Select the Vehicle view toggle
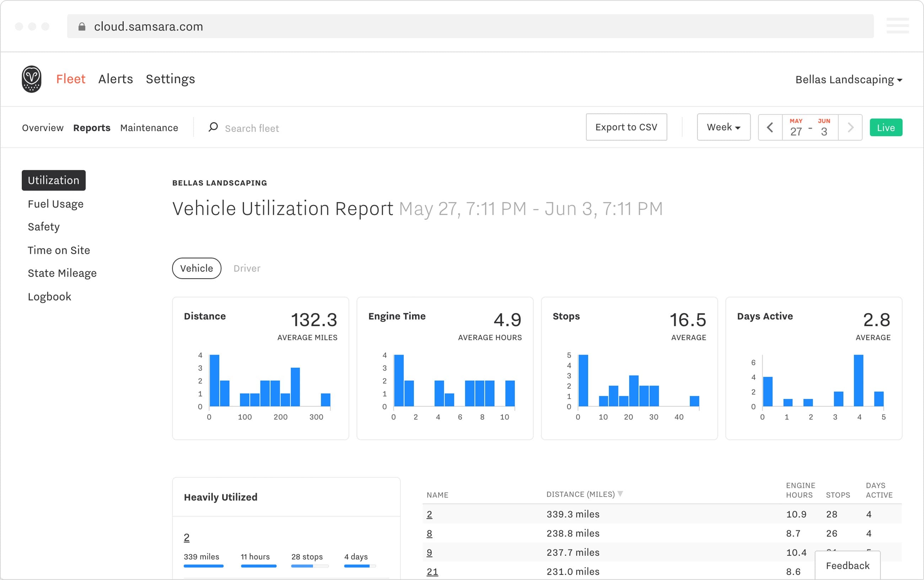This screenshot has width=924, height=580. [x=197, y=268]
